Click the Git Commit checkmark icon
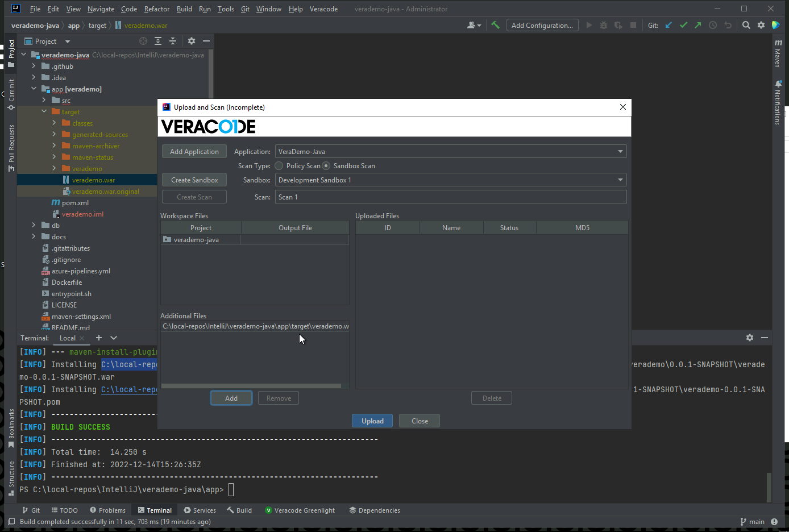The image size is (789, 532). click(x=683, y=25)
